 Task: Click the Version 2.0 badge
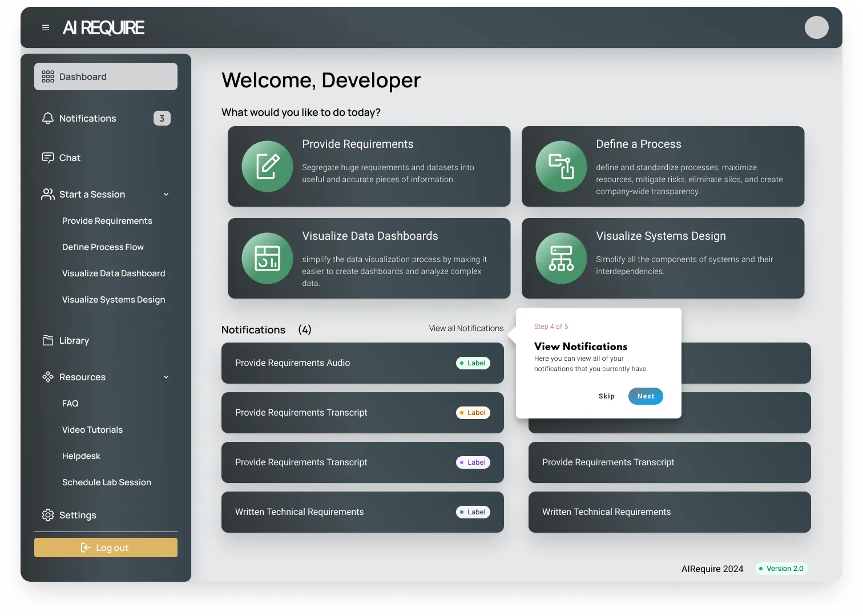pos(781,569)
